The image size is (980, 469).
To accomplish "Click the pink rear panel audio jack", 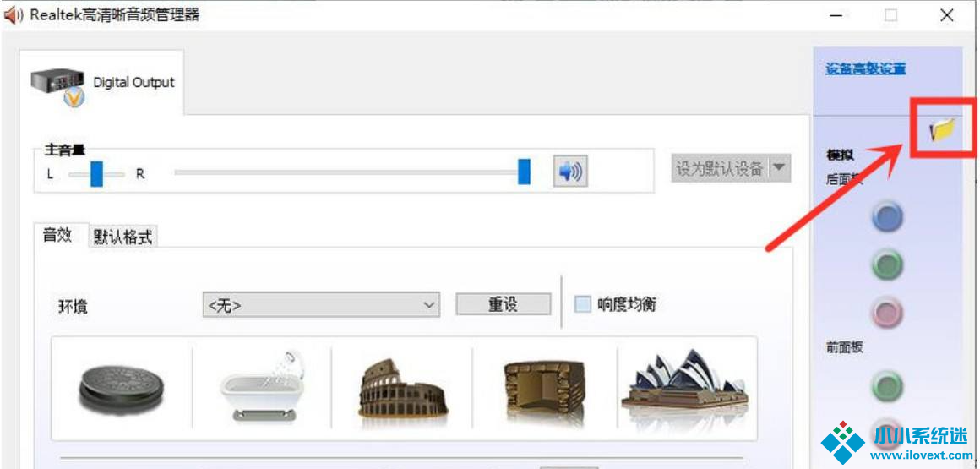I will [x=888, y=312].
